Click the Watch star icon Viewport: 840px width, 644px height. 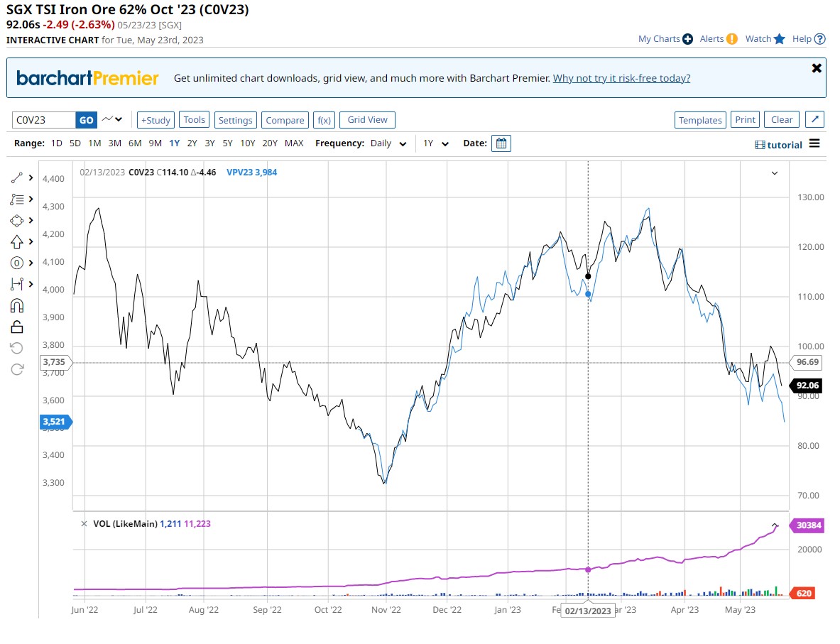coord(780,39)
